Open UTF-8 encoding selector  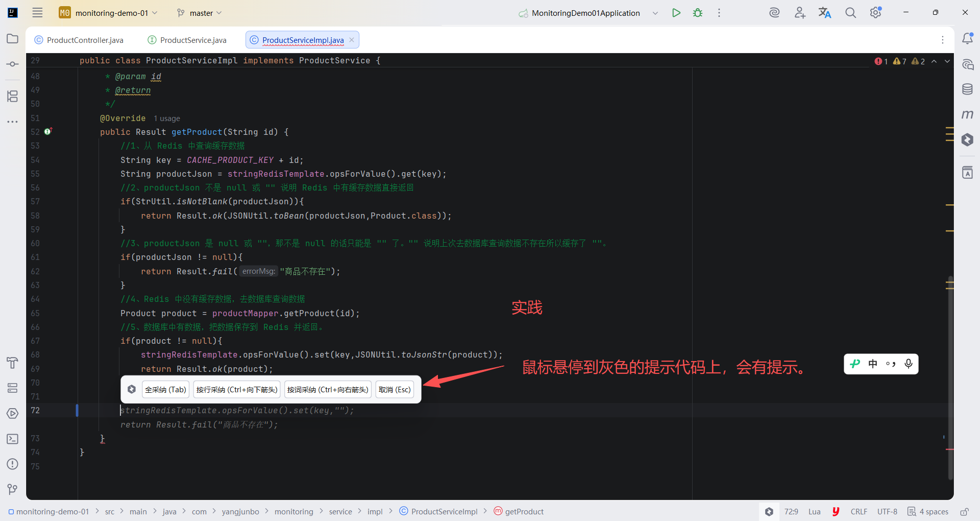point(887,511)
